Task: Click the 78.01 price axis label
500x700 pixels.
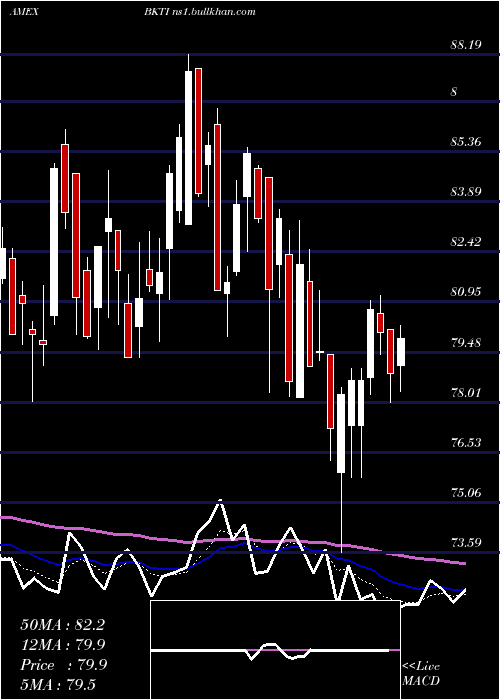Action: pyautogui.click(x=466, y=393)
